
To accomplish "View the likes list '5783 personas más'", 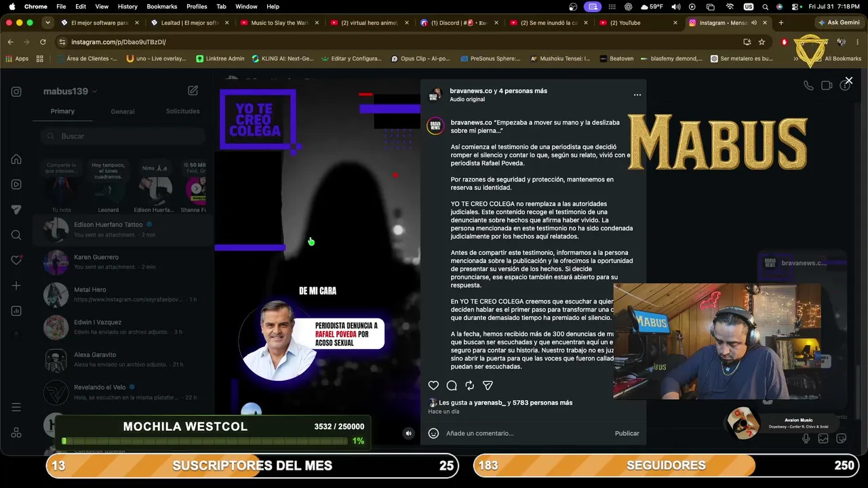I will click(x=542, y=403).
